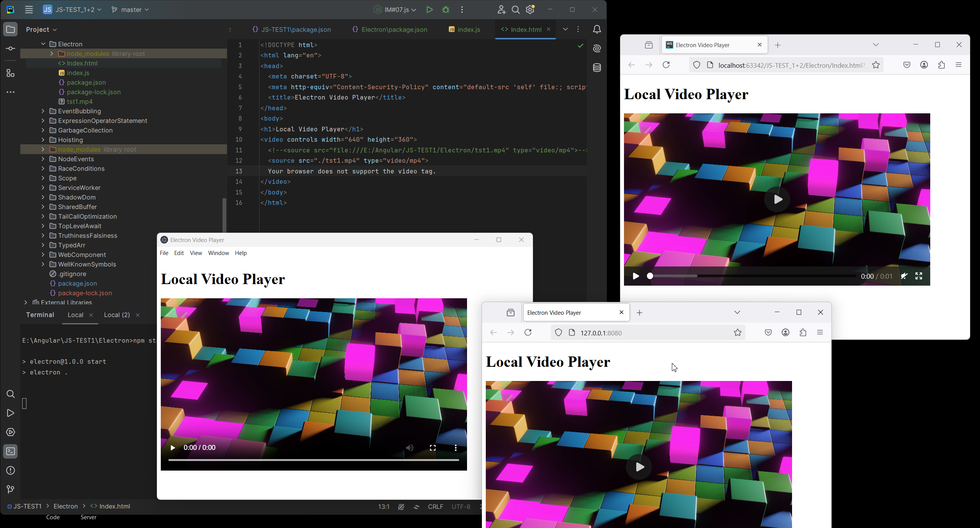The width and height of the screenshot is (980, 528).
Task: Open the IM#07.js run configuration dropdown
Action: click(x=397, y=10)
